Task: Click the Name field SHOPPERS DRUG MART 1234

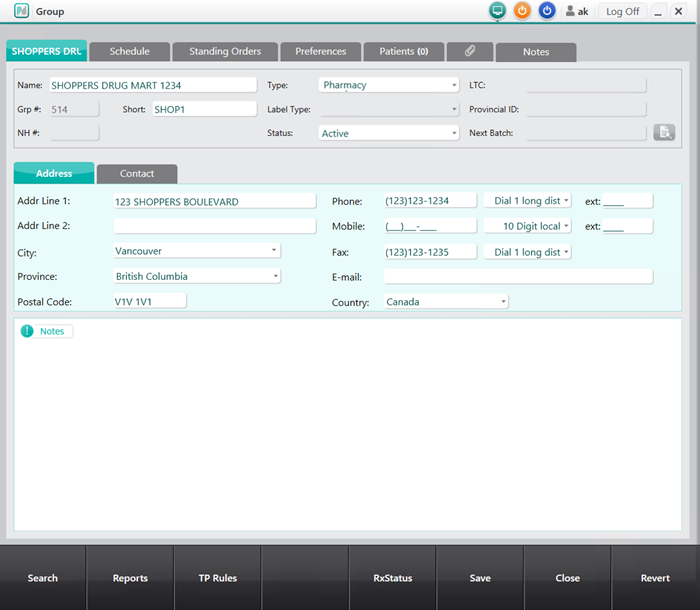Action: [153, 85]
